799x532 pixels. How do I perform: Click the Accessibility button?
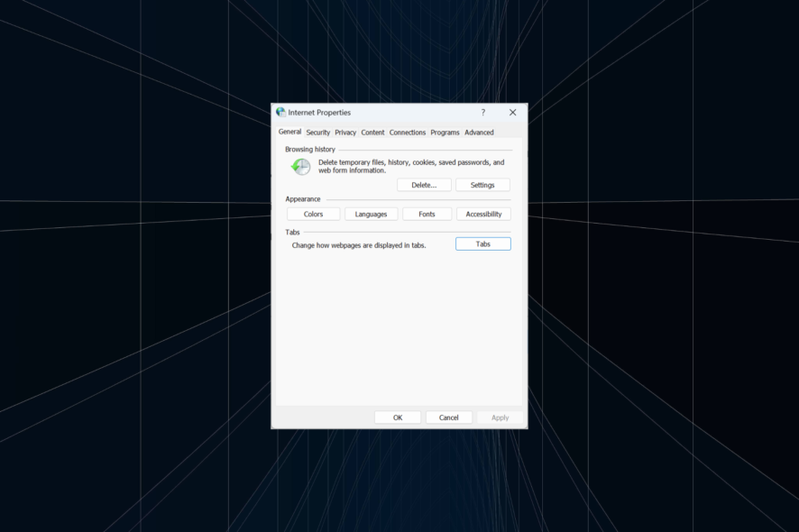(x=483, y=214)
